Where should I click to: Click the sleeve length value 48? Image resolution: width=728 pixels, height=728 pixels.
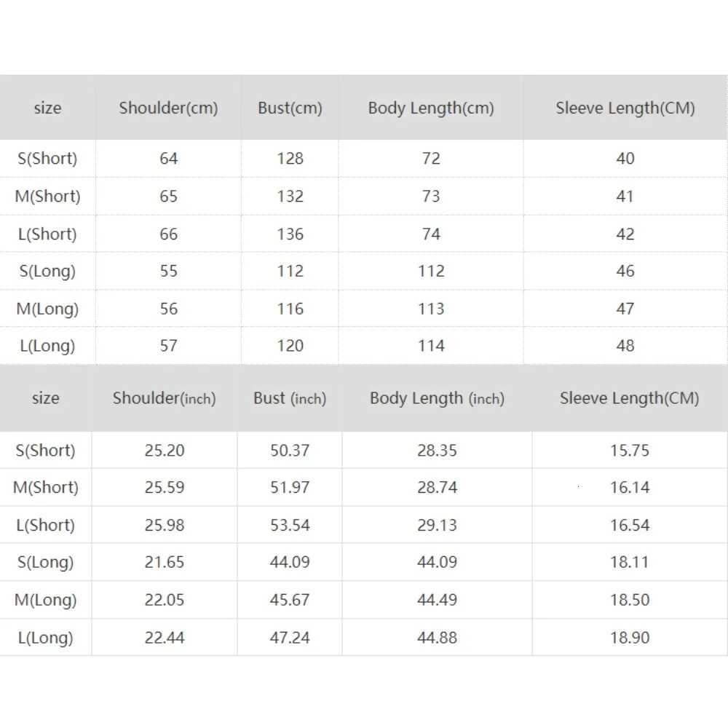tap(625, 346)
